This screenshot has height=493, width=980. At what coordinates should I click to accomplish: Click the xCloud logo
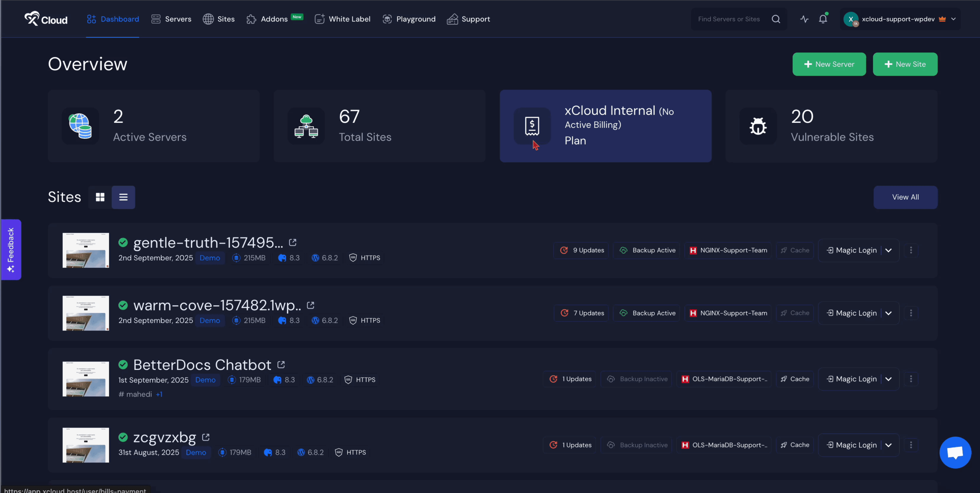pos(46,19)
